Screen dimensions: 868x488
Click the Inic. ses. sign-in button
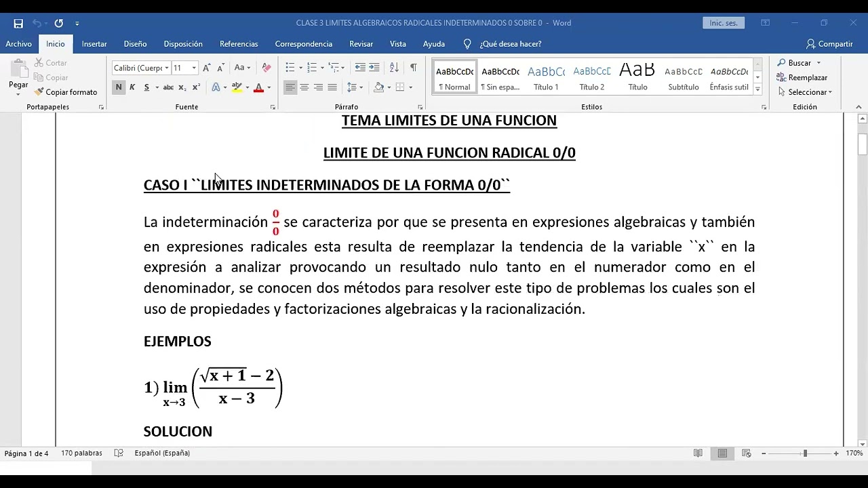(x=724, y=23)
